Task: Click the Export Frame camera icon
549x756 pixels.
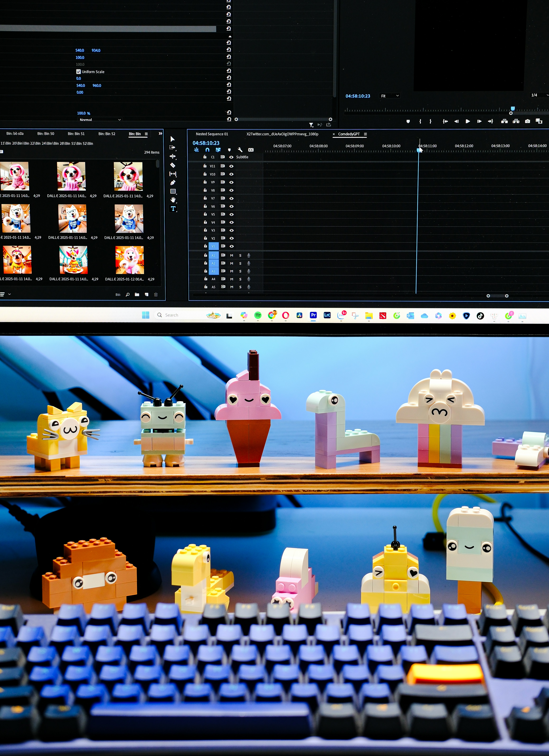Action: [x=527, y=121]
